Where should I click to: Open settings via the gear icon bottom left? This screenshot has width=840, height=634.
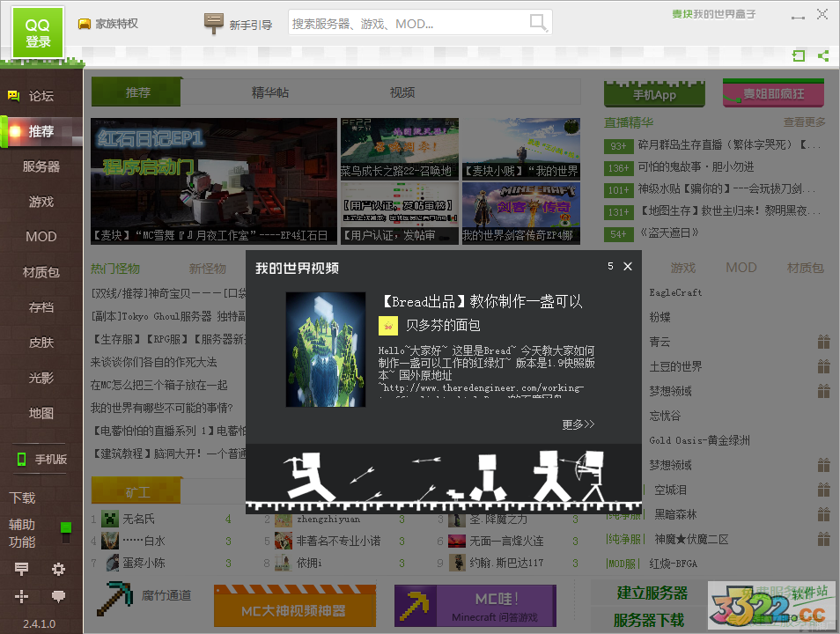coord(58,570)
